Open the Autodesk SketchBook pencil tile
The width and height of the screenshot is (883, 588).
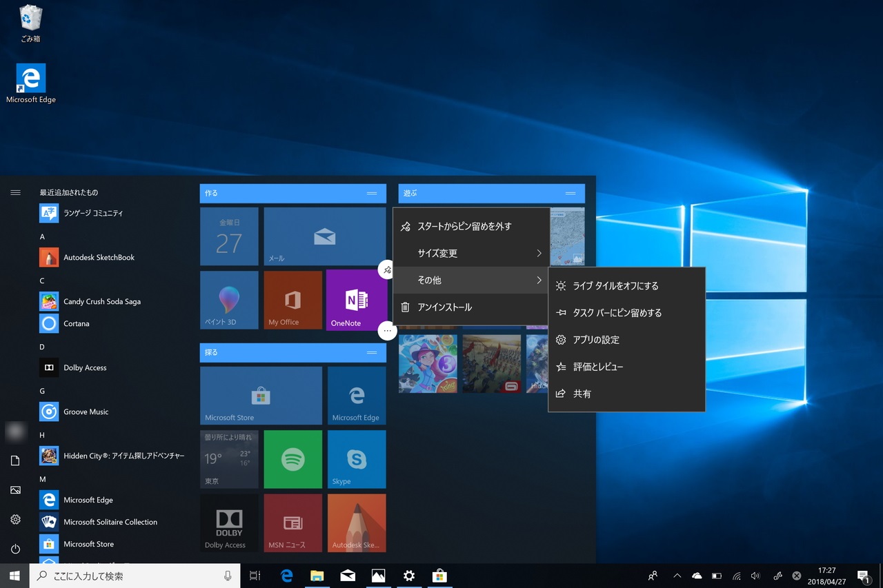(x=357, y=523)
